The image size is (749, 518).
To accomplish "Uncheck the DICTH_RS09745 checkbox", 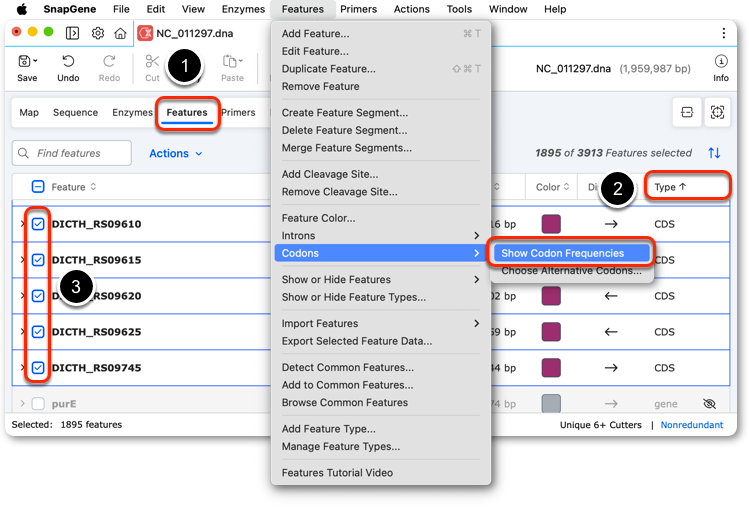I will click(x=38, y=368).
